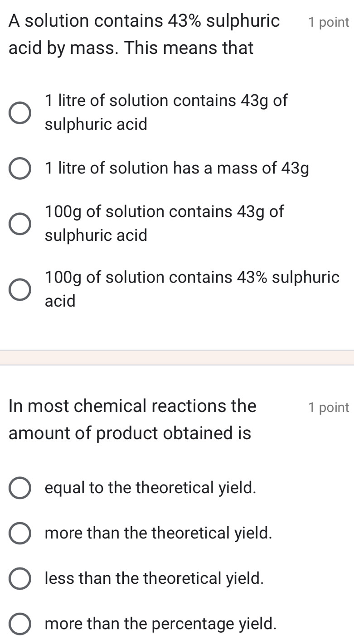Click the text "equal to the theoretical yield."
This screenshot has width=354, height=644.
pos(150,488)
